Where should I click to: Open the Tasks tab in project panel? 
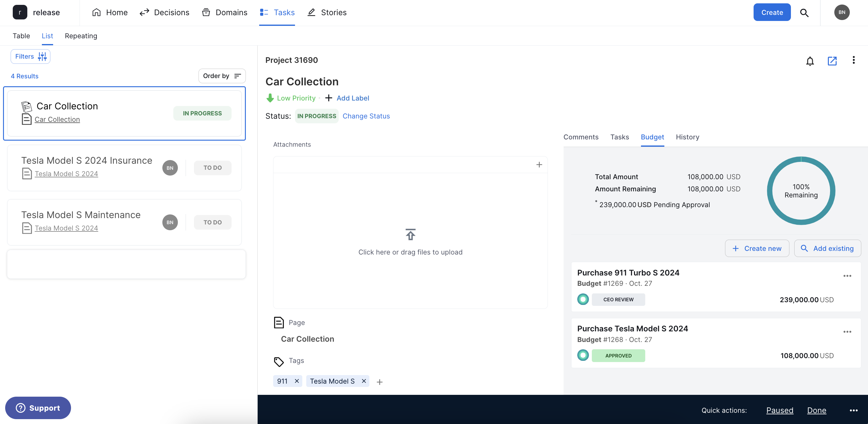coord(620,137)
